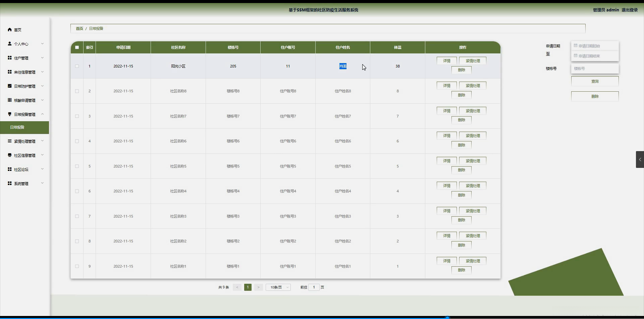Click 退出登录 to log out
644x319 pixels.
630,10
